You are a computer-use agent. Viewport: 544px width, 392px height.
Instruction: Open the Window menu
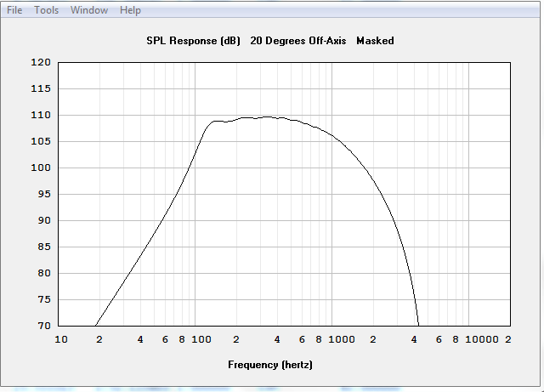(x=89, y=10)
